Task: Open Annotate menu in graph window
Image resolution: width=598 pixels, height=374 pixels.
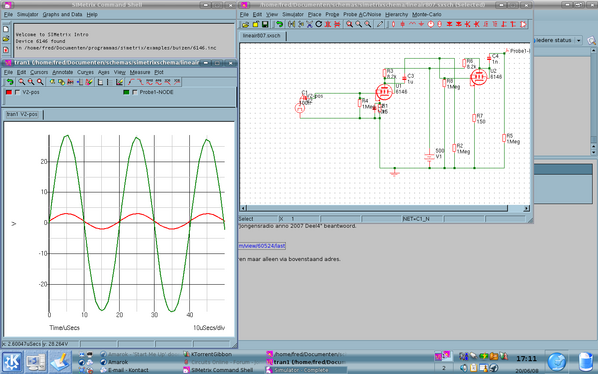Action: (x=62, y=72)
